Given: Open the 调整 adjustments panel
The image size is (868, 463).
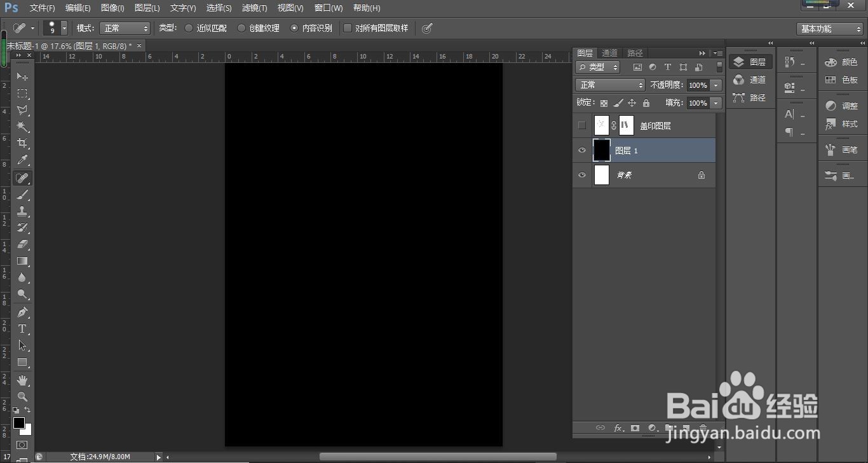Looking at the screenshot, I should click(x=842, y=106).
